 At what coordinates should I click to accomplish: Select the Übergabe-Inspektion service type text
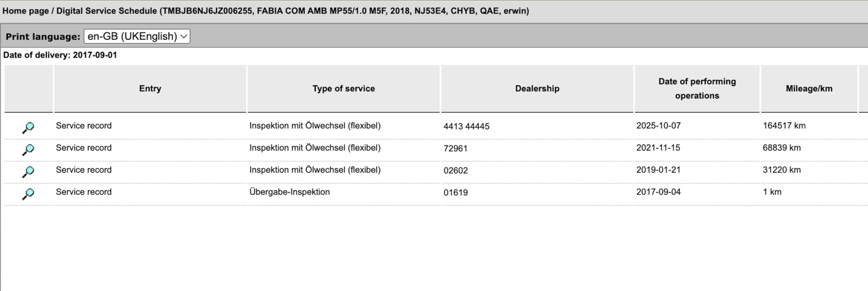tap(289, 192)
